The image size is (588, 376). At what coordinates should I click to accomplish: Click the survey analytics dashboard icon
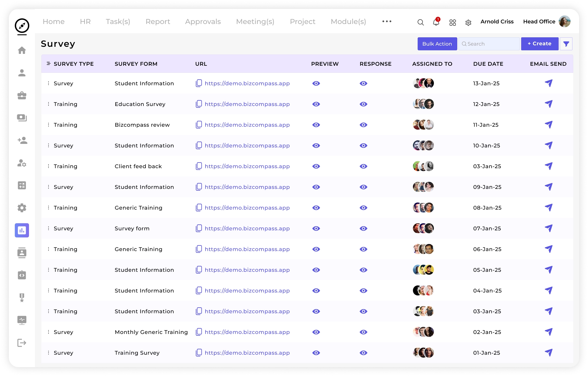point(22,230)
